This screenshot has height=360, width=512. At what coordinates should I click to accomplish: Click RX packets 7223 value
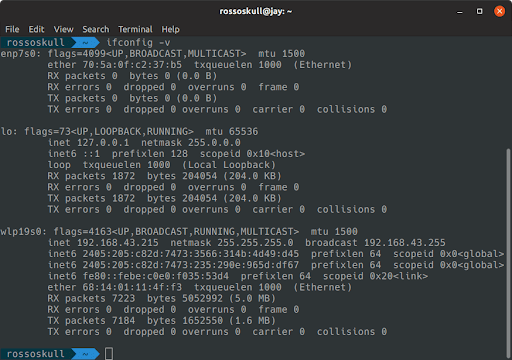[x=123, y=298]
